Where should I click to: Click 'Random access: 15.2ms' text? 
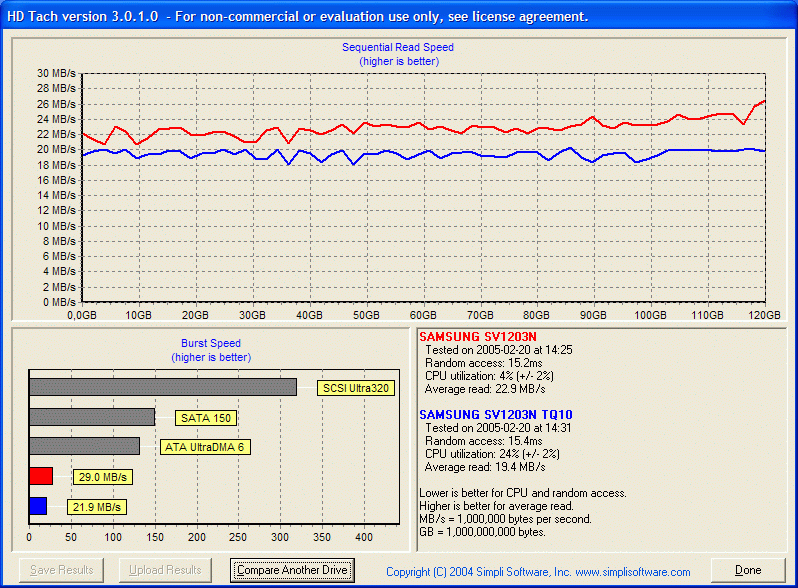[484, 363]
